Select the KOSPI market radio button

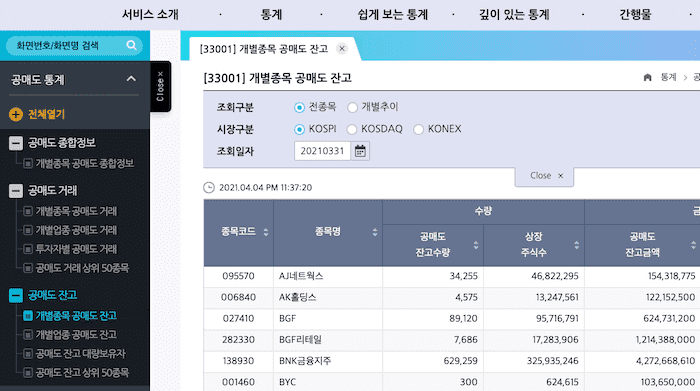299,129
